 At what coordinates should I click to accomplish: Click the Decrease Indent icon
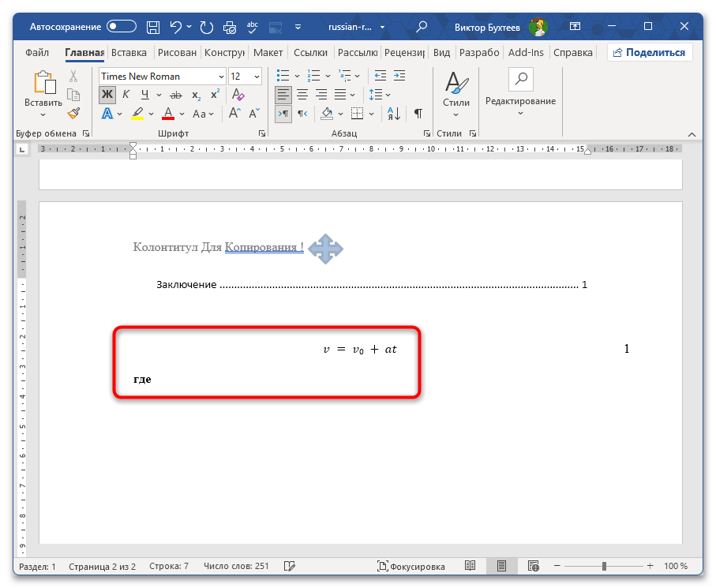(x=380, y=76)
